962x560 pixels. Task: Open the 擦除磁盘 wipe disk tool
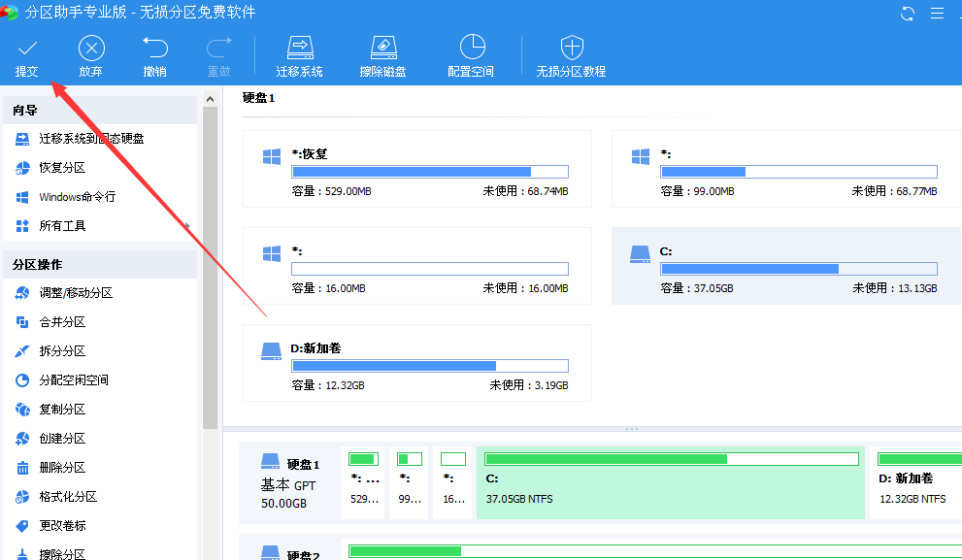click(382, 56)
